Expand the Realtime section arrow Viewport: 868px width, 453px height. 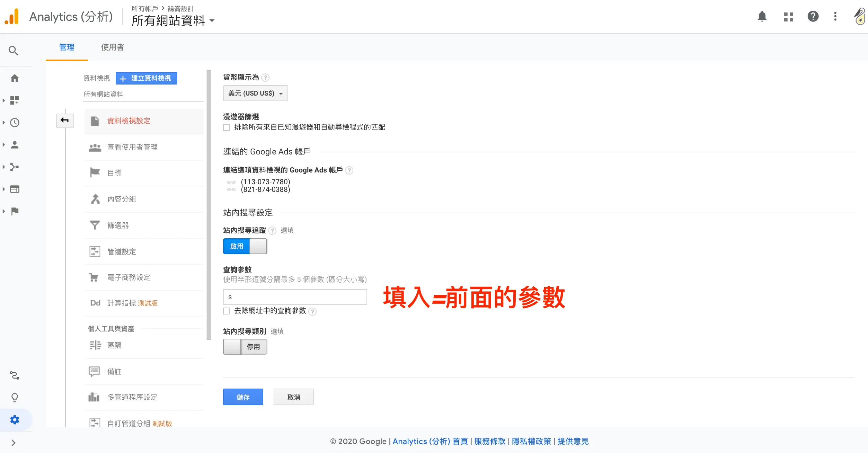(x=3, y=123)
